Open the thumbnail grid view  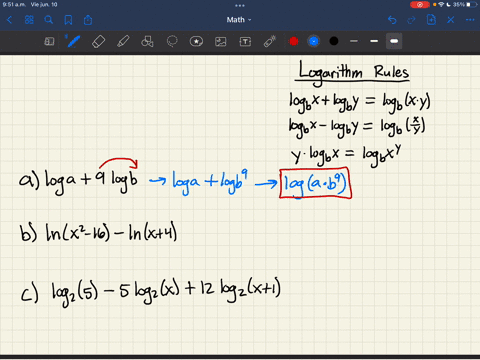click(29, 20)
